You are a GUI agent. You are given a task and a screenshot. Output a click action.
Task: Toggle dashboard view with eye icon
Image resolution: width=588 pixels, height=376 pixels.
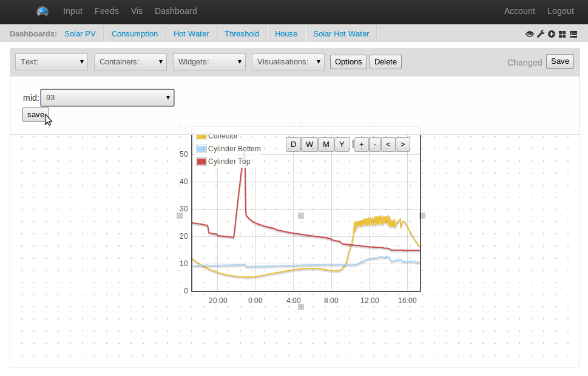[530, 34]
